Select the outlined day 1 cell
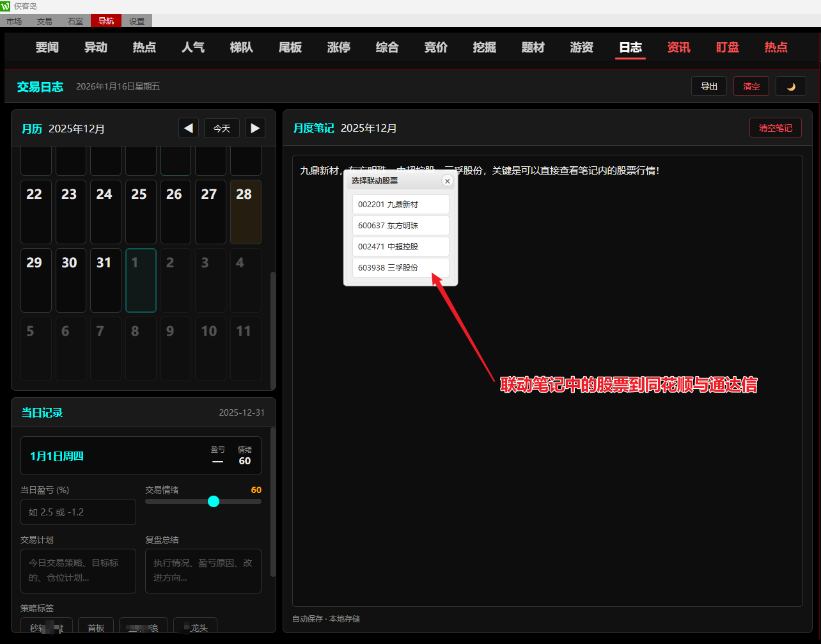The image size is (821, 644). [x=141, y=280]
